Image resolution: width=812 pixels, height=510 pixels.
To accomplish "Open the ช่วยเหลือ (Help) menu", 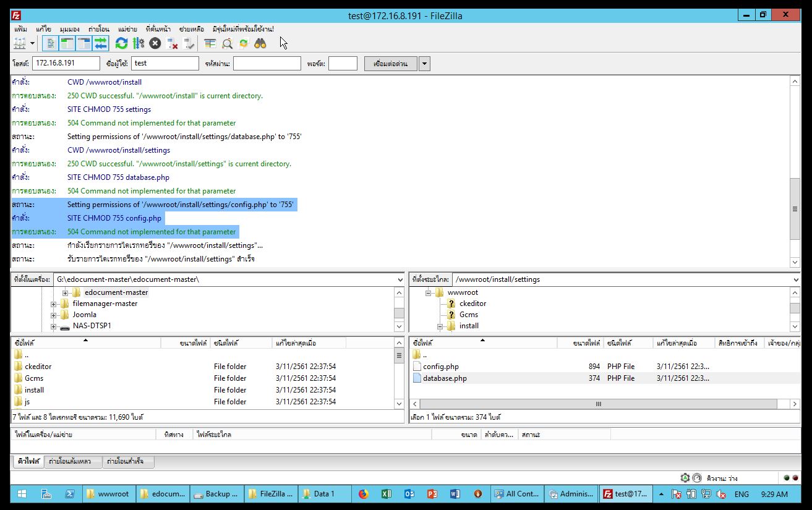I will point(192,29).
